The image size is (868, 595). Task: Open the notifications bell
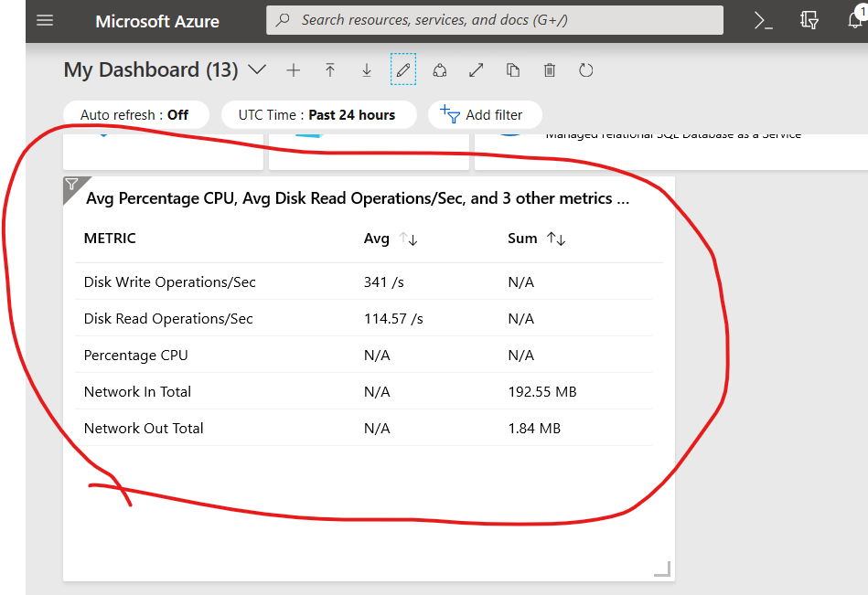856,20
